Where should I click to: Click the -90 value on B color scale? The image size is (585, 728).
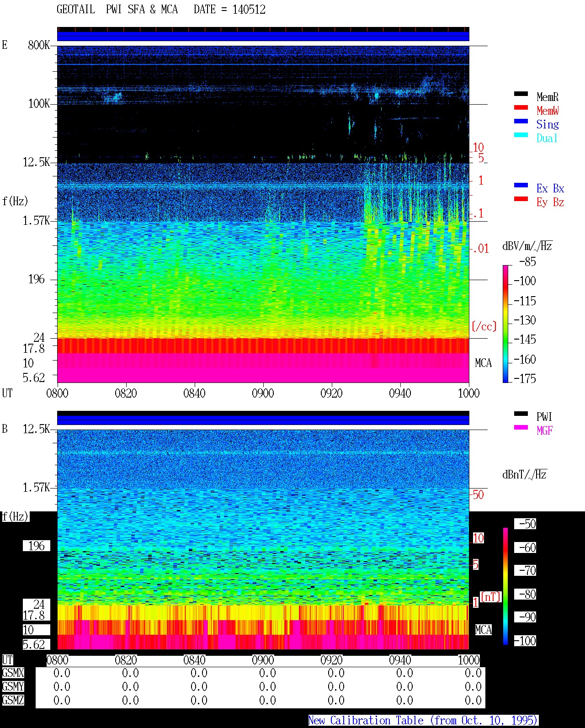coord(526,617)
